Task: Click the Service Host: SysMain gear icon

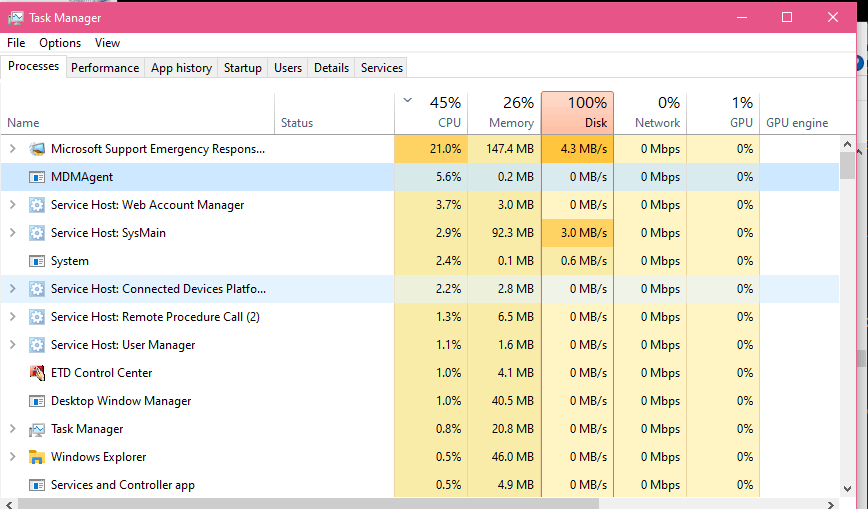Action: [37, 233]
